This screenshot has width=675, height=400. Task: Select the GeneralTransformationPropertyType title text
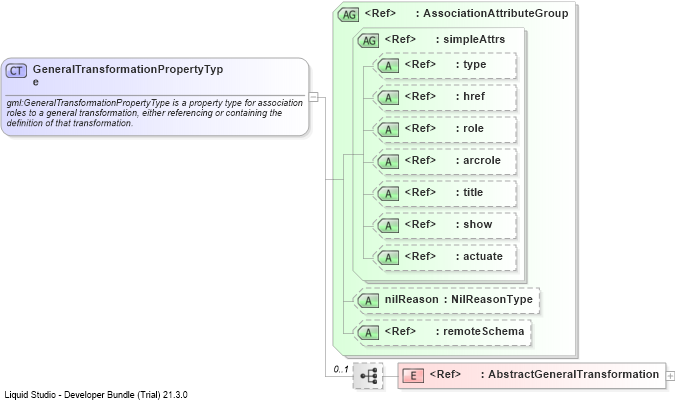tap(128, 75)
